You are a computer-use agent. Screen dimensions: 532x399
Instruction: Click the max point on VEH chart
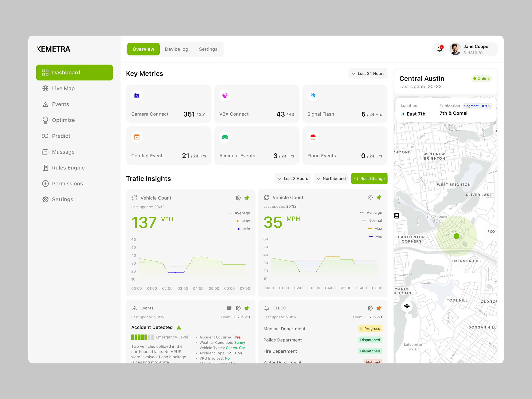(201, 257)
